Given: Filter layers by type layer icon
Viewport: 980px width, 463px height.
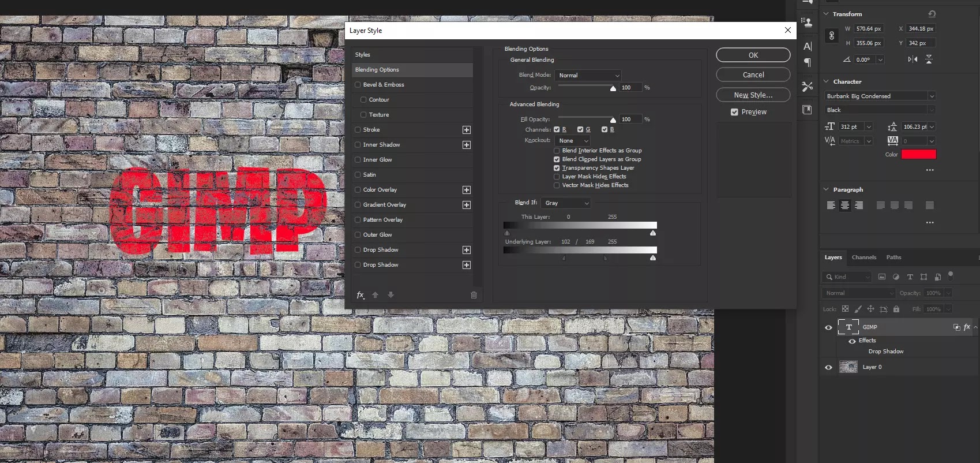Looking at the screenshot, I should (x=910, y=277).
